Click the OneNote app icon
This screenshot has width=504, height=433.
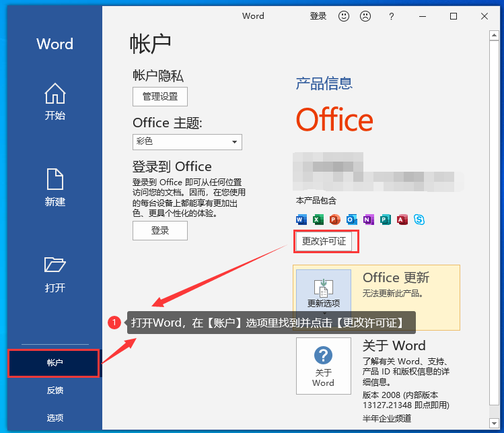[x=368, y=220]
